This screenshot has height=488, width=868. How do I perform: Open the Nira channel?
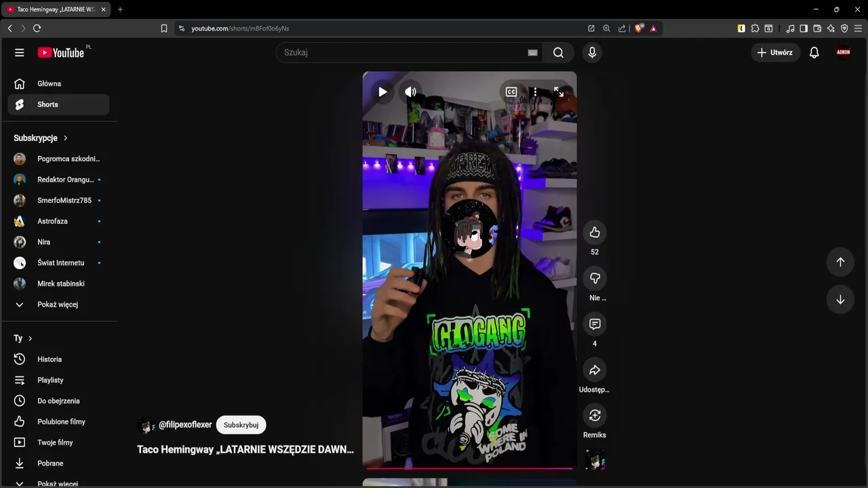(58, 242)
